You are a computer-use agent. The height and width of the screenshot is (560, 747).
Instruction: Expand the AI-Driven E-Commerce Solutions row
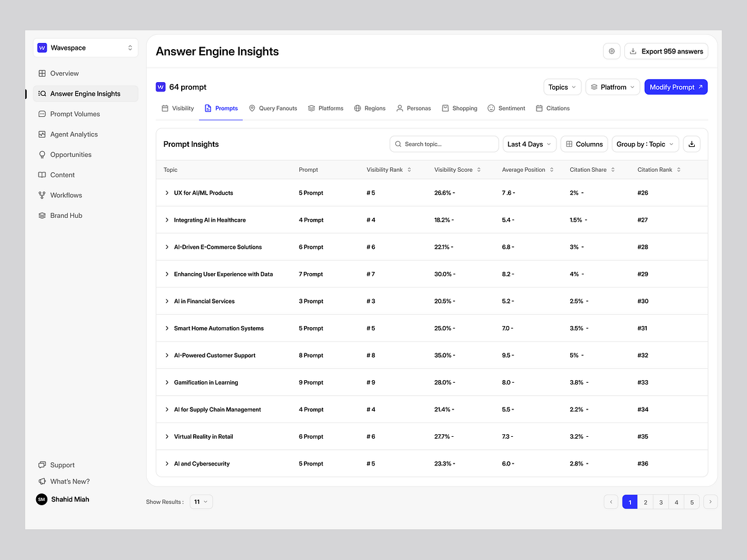point(167,247)
